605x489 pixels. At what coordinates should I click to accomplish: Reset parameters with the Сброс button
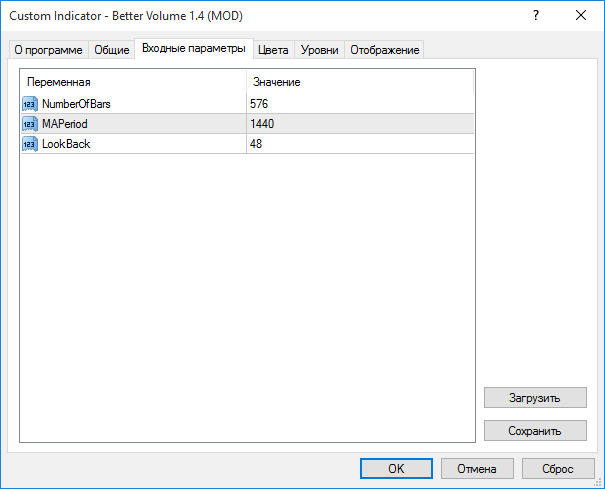pos(557,468)
